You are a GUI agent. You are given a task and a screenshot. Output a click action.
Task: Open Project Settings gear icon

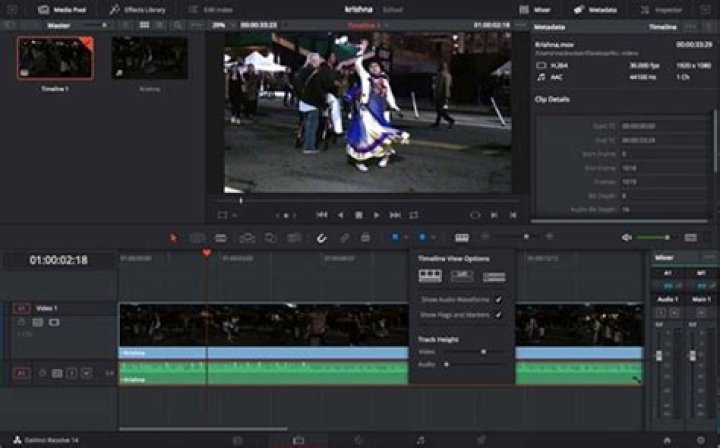point(701,440)
